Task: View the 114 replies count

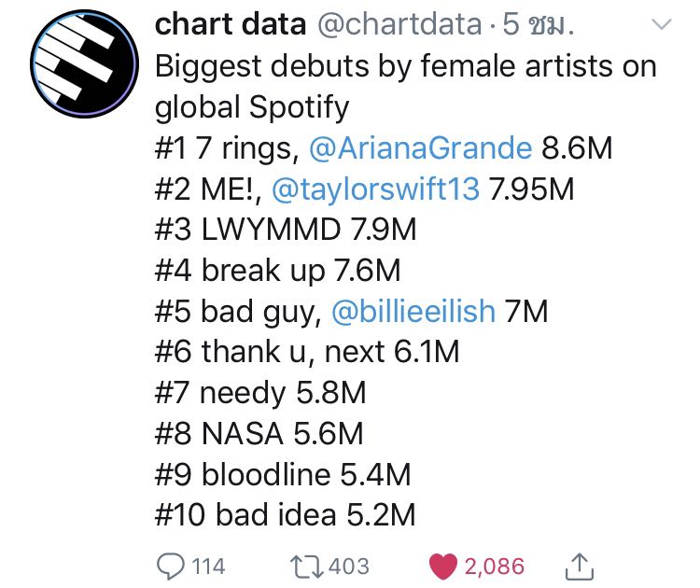Action: click(208, 567)
